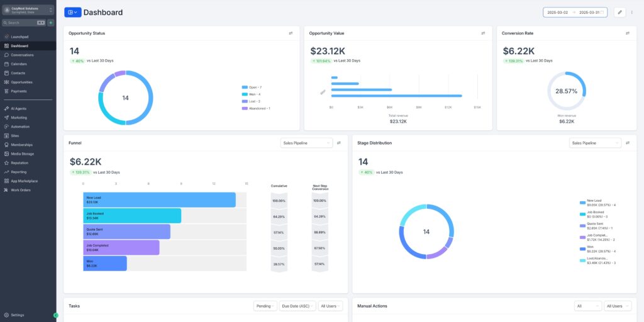Click the Opportunity Value filter settings icon

coord(483,33)
